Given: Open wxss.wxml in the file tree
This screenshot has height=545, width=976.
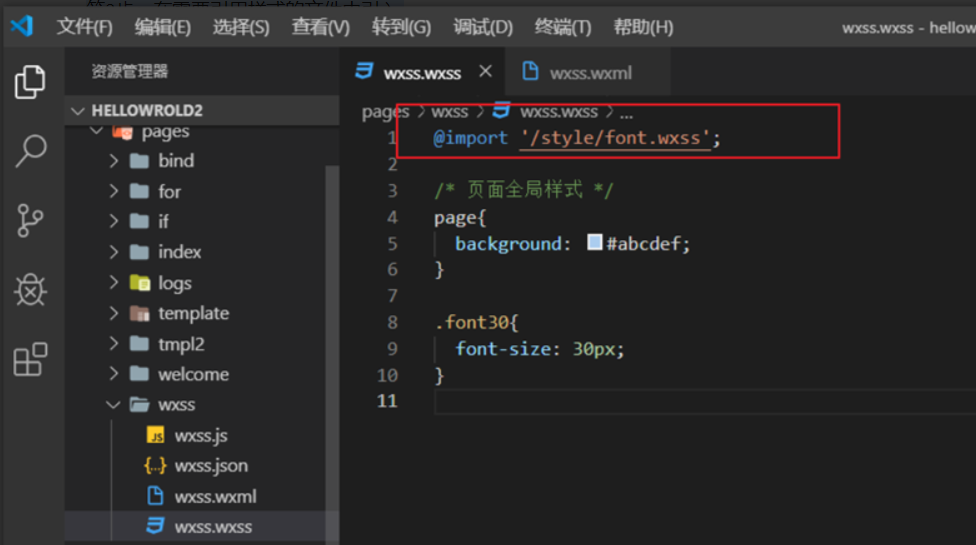Looking at the screenshot, I should pos(215,496).
